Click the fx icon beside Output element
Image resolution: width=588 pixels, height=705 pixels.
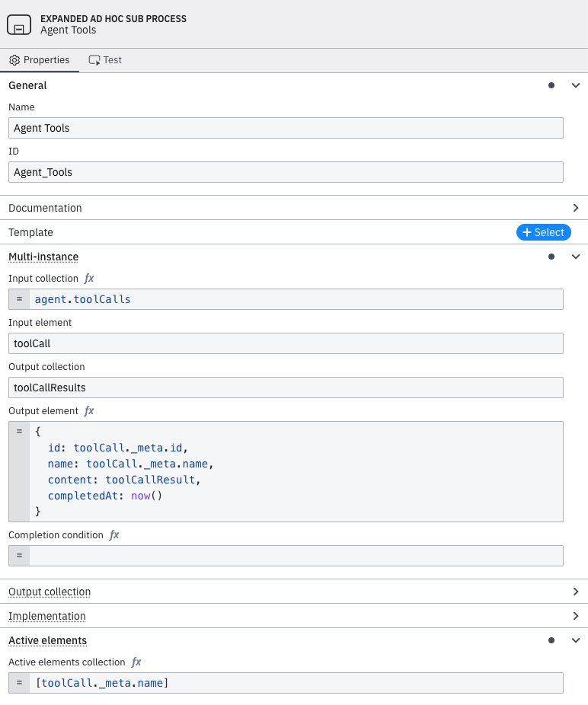click(89, 411)
